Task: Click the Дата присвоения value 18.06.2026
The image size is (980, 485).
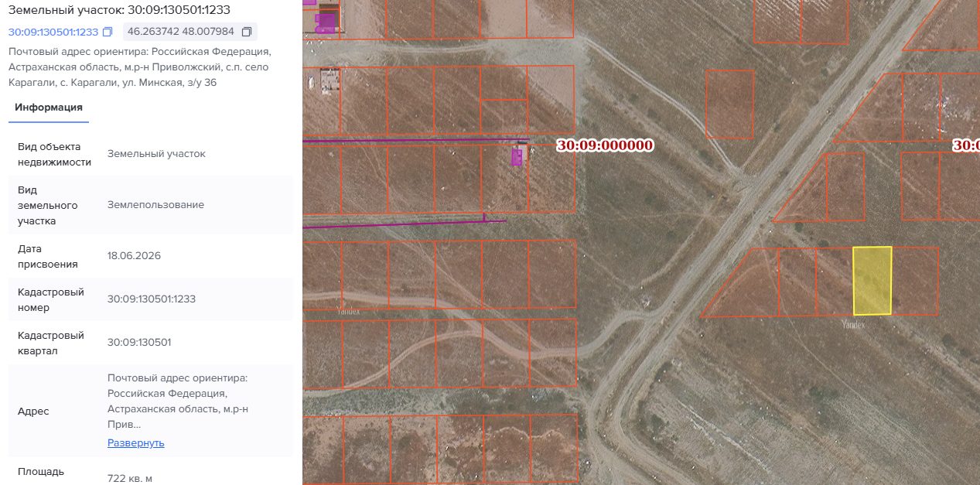Action: [134, 256]
